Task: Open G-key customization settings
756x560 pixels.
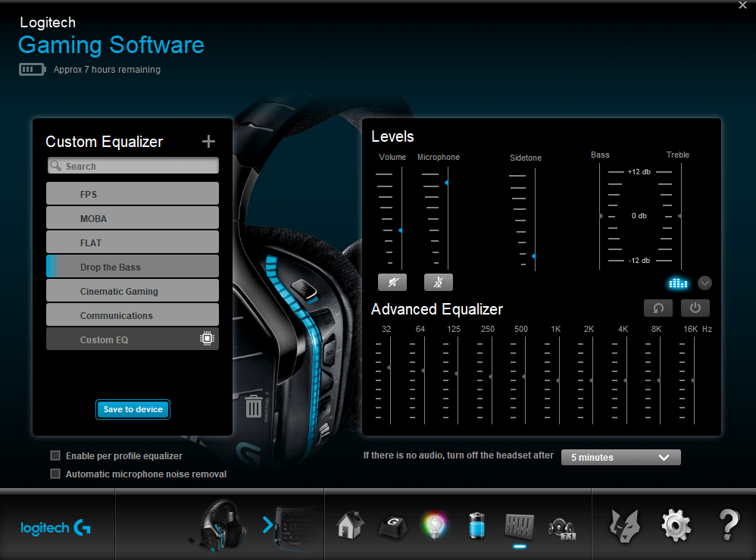Action: coord(393,526)
